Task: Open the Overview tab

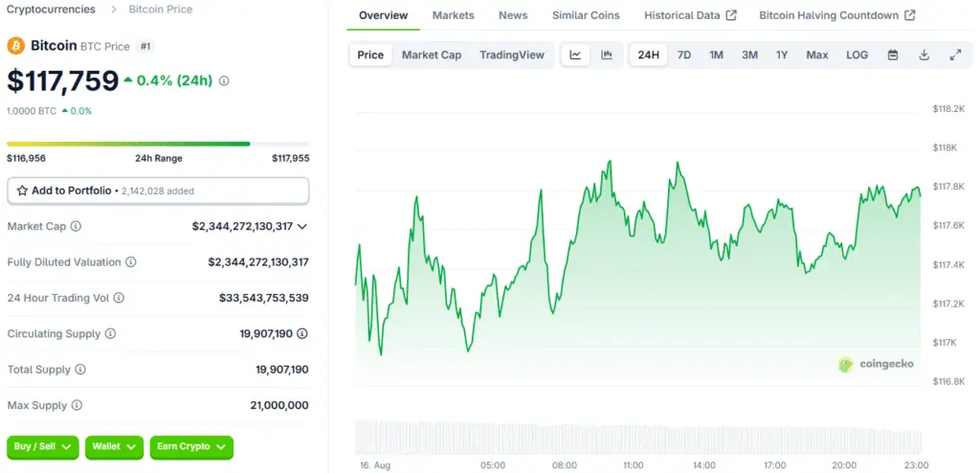Action: click(x=383, y=15)
